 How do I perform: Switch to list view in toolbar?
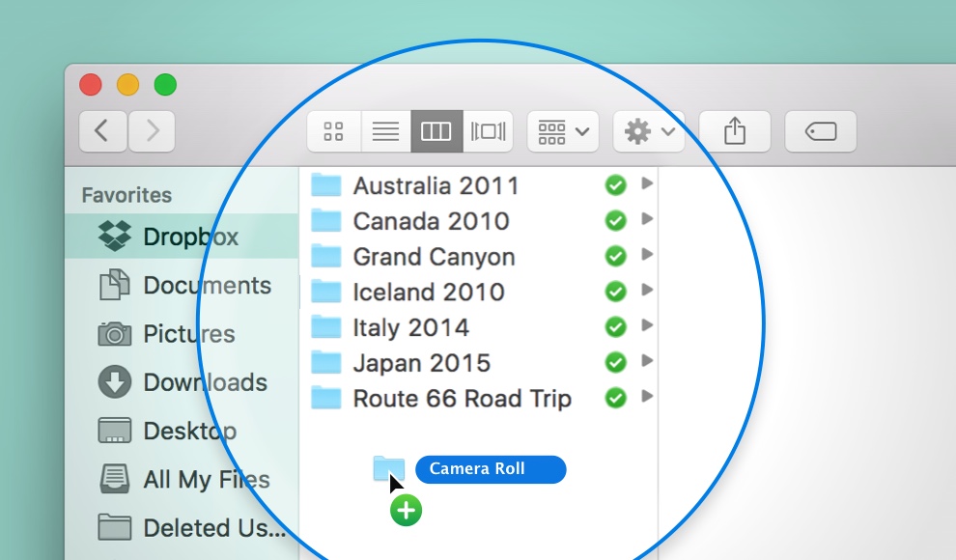click(385, 132)
